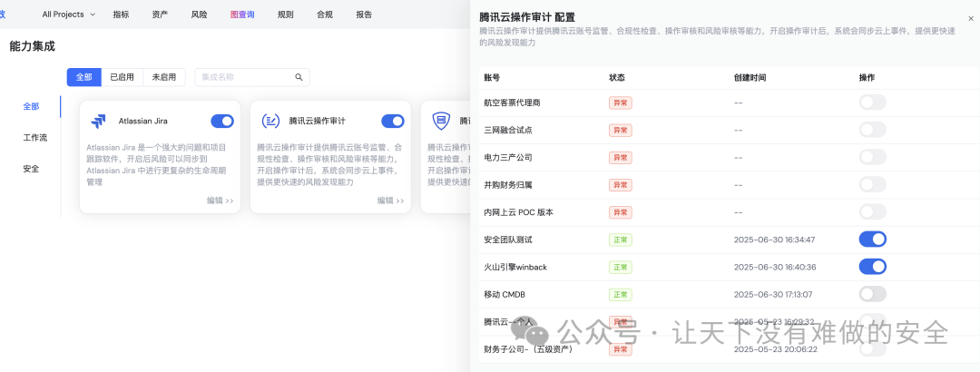
Task: Enable the toggle for 三网融合试点
Action: (873, 130)
